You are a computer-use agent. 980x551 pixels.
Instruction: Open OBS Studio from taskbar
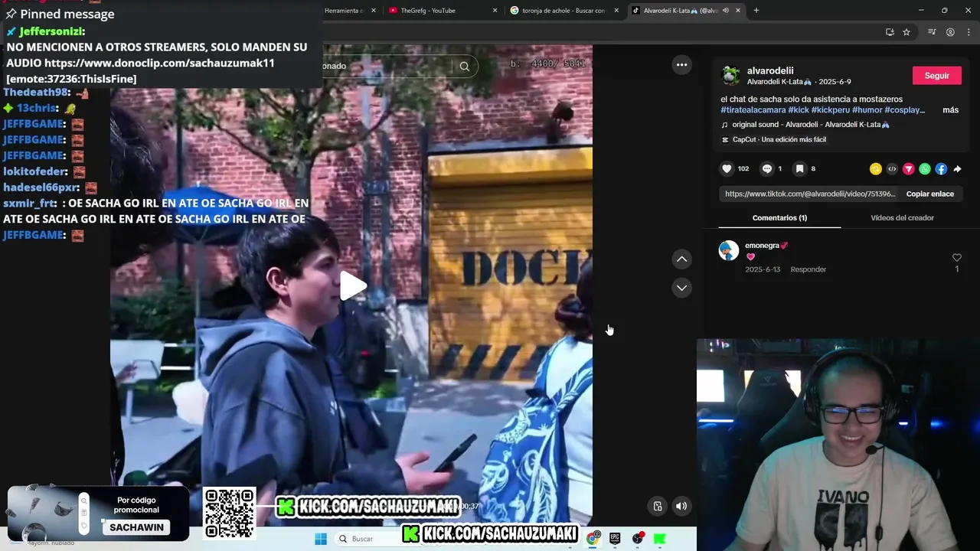[x=638, y=538]
